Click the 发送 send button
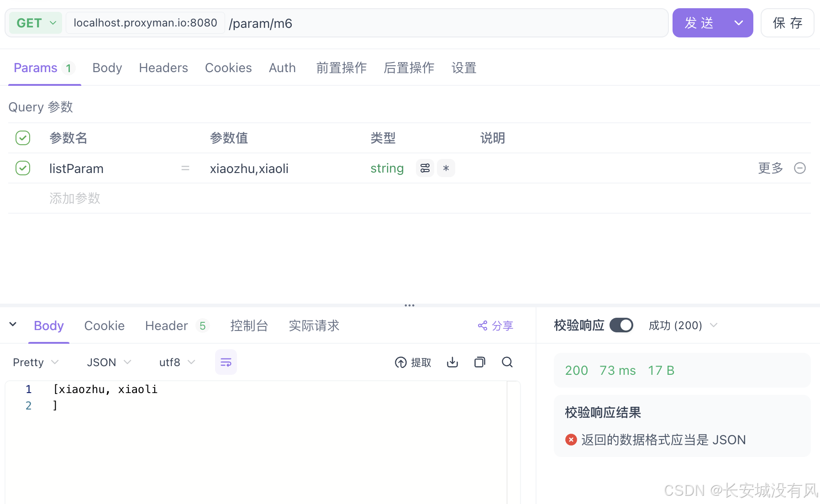The width and height of the screenshot is (820, 504). tap(699, 23)
